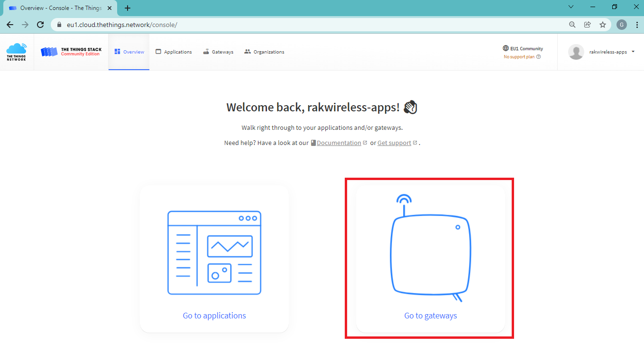Reload the console page
This screenshot has width=644, height=344.
point(40,25)
